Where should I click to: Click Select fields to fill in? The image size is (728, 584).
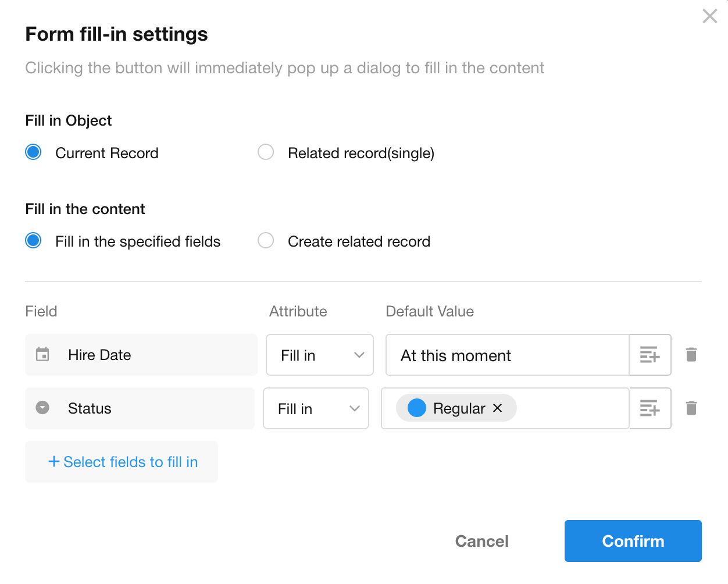122,462
